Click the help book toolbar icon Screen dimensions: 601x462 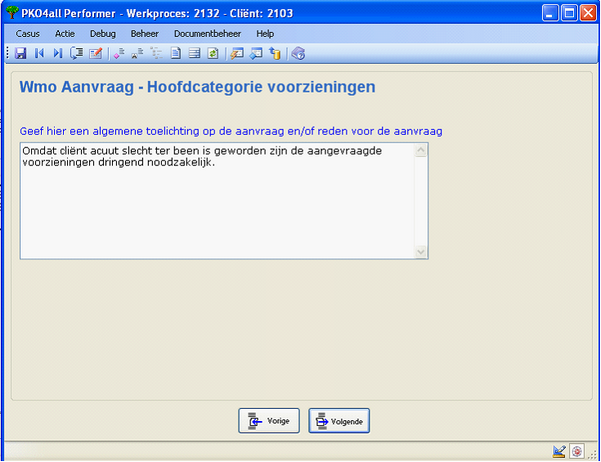tap(298, 53)
